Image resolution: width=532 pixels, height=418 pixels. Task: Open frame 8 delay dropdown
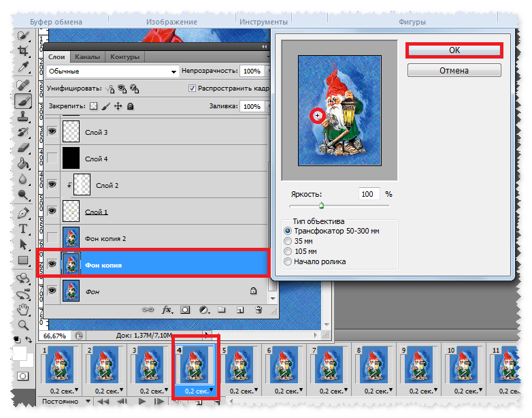pyautogui.click(x=390, y=390)
